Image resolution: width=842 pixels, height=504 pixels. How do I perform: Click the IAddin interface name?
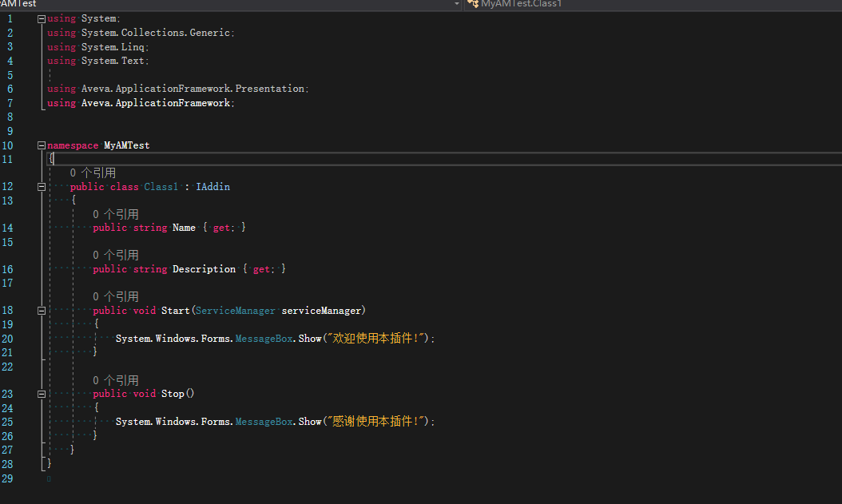212,187
